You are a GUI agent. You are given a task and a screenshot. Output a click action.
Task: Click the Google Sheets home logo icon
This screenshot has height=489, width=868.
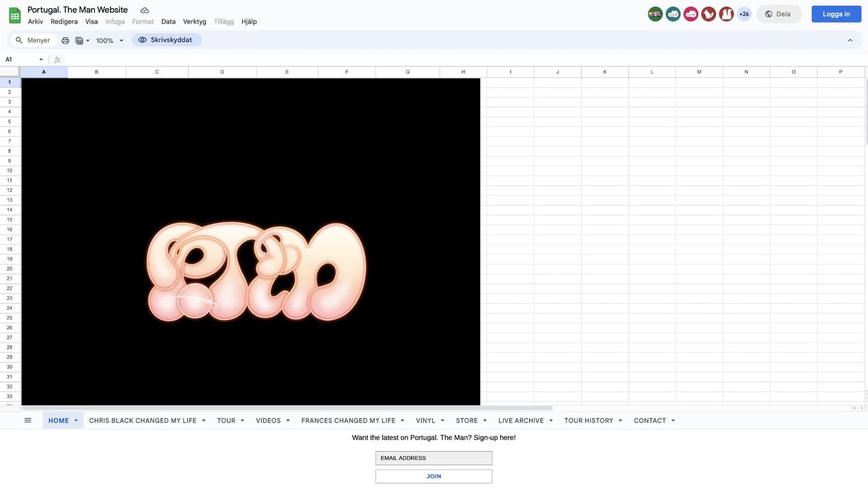coord(15,15)
